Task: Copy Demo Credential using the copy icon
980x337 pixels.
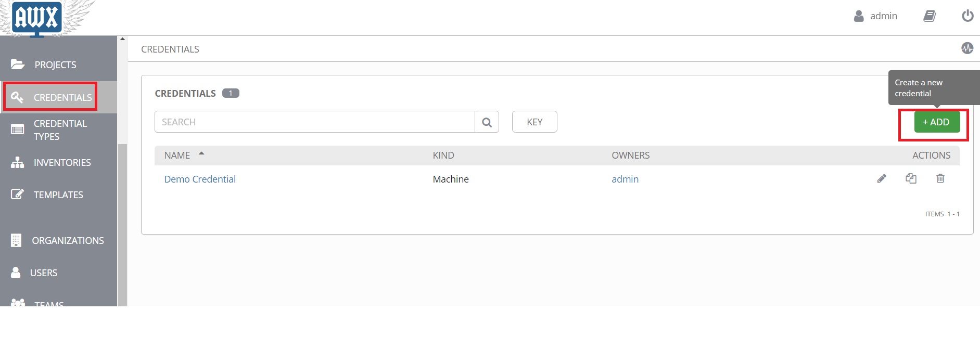Action: click(x=911, y=179)
